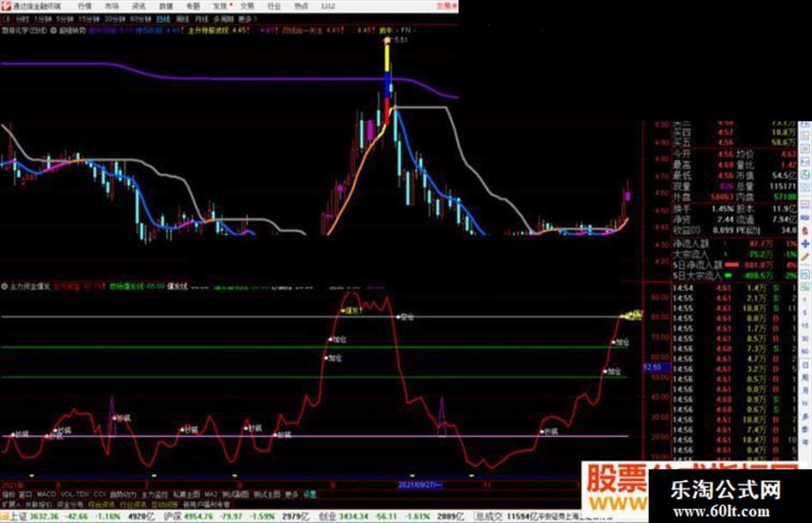Viewport: 812px width, 523px height.
Task: Click the icon beside 主力资金爆发 indicator title
Action: [4, 286]
